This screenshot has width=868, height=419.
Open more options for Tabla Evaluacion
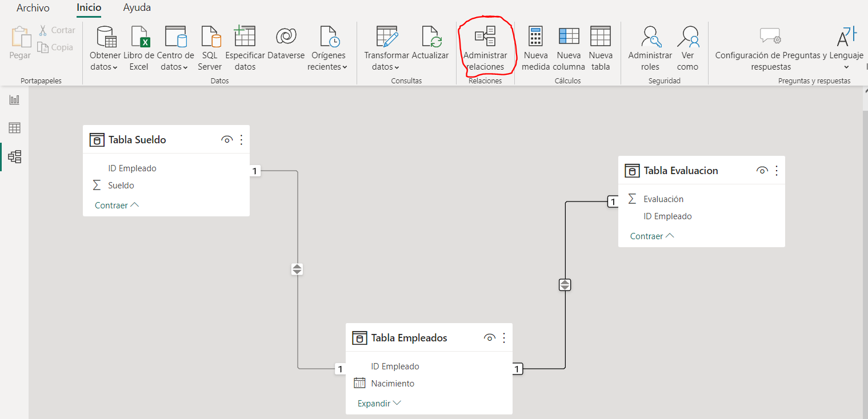[x=777, y=171]
